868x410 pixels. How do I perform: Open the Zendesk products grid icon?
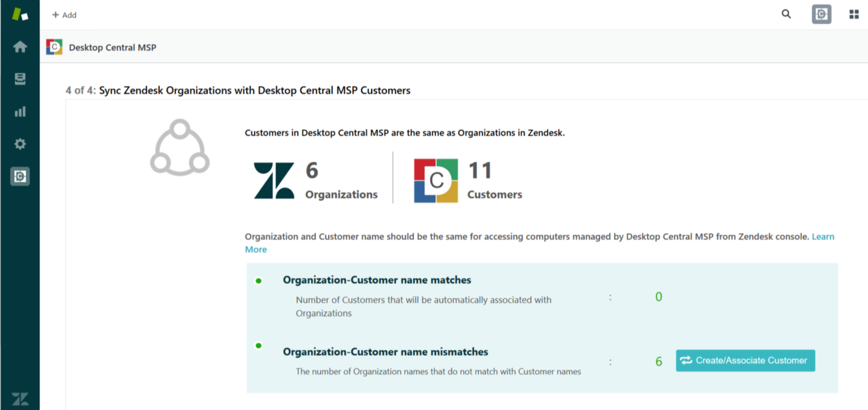(x=854, y=14)
